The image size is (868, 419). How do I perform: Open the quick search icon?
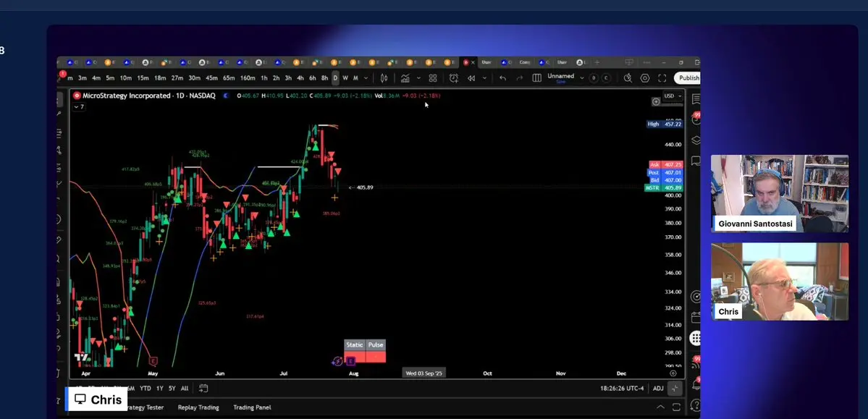pyautogui.click(x=628, y=78)
